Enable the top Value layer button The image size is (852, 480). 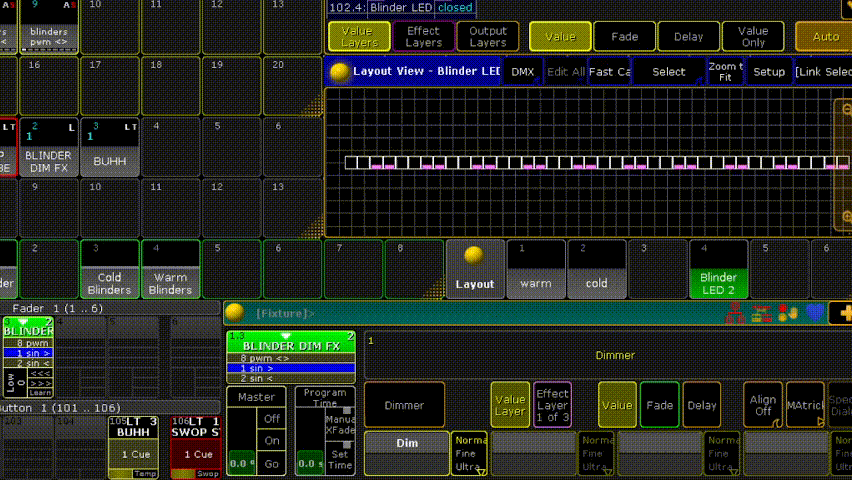(x=560, y=36)
